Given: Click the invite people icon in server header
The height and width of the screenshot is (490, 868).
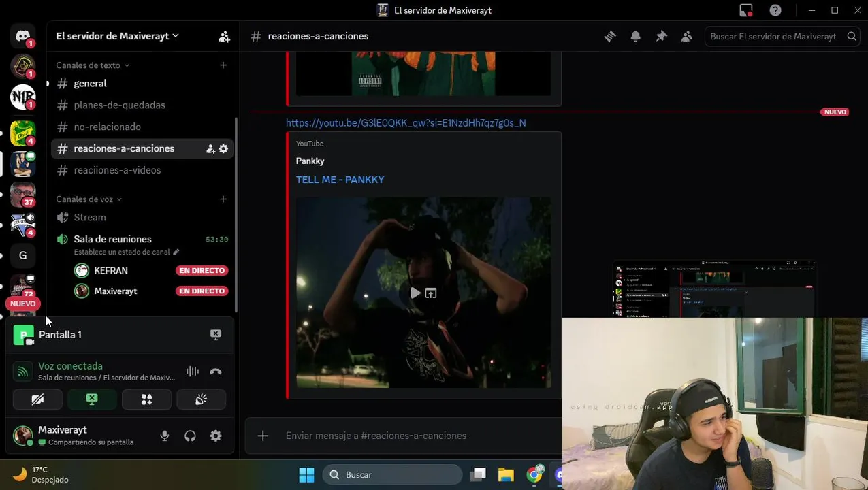Looking at the screenshot, I should pos(224,37).
